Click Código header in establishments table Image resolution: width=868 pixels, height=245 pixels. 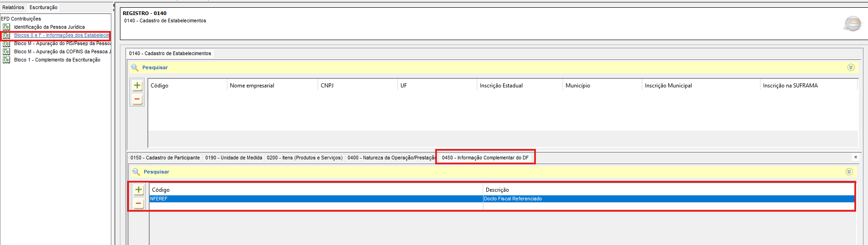click(187, 85)
